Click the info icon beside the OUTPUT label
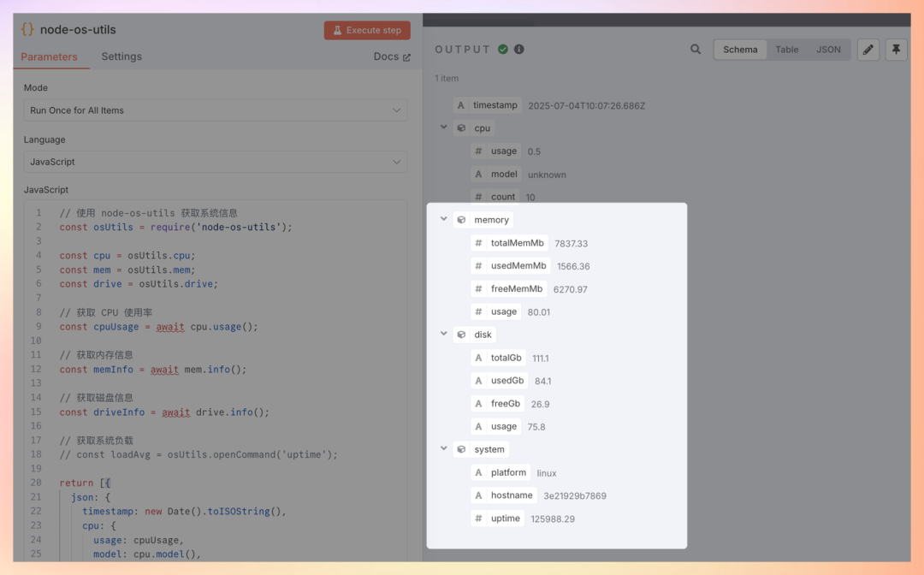The image size is (924, 575). point(518,49)
